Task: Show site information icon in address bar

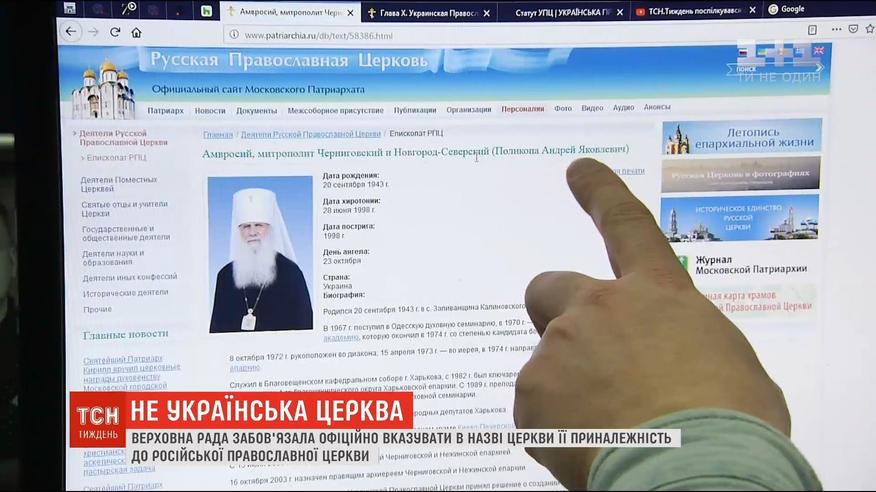Action: click(x=234, y=35)
